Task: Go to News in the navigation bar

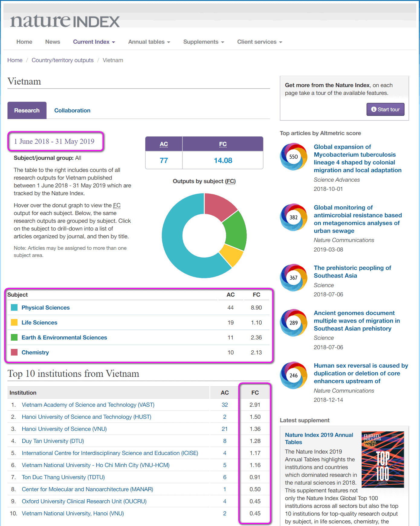Action: (x=53, y=42)
